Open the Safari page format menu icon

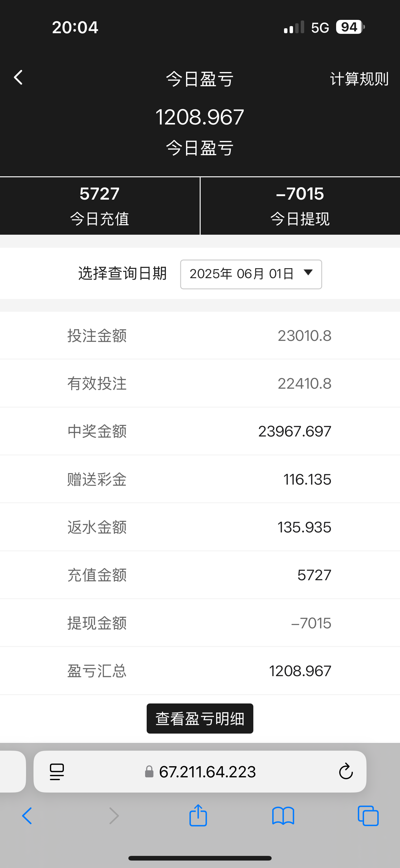57,771
